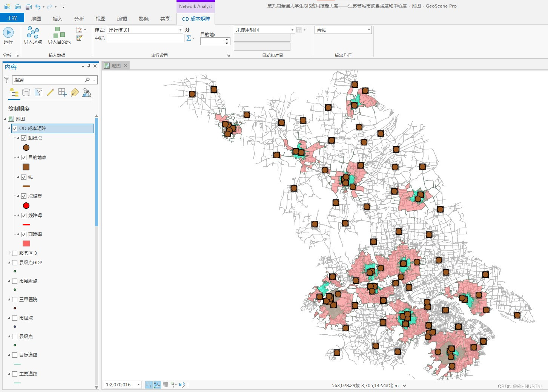The height and width of the screenshot is (392, 548).
Task: Expand the 服务区 3 layer group
Action: [x=9, y=253]
